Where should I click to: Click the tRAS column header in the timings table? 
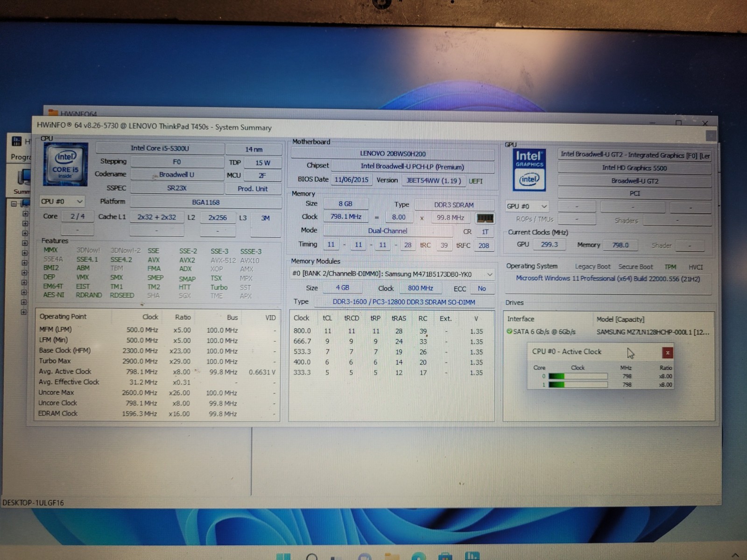(x=399, y=318)
